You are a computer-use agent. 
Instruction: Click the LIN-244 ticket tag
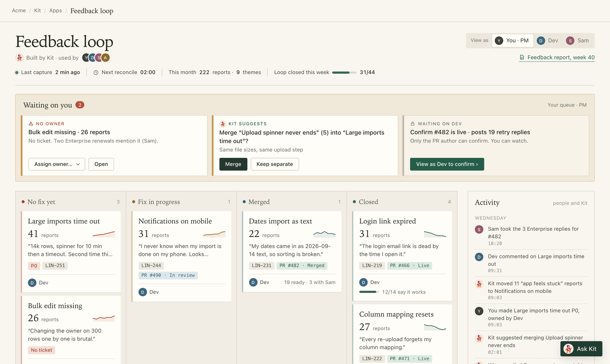(x=151, y=266)
